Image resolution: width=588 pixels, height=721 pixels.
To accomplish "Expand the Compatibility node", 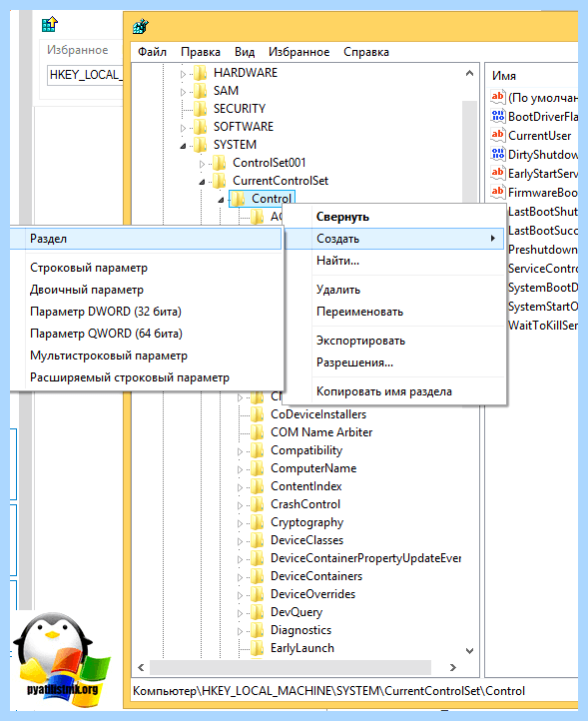I will [x=240, y=451].
